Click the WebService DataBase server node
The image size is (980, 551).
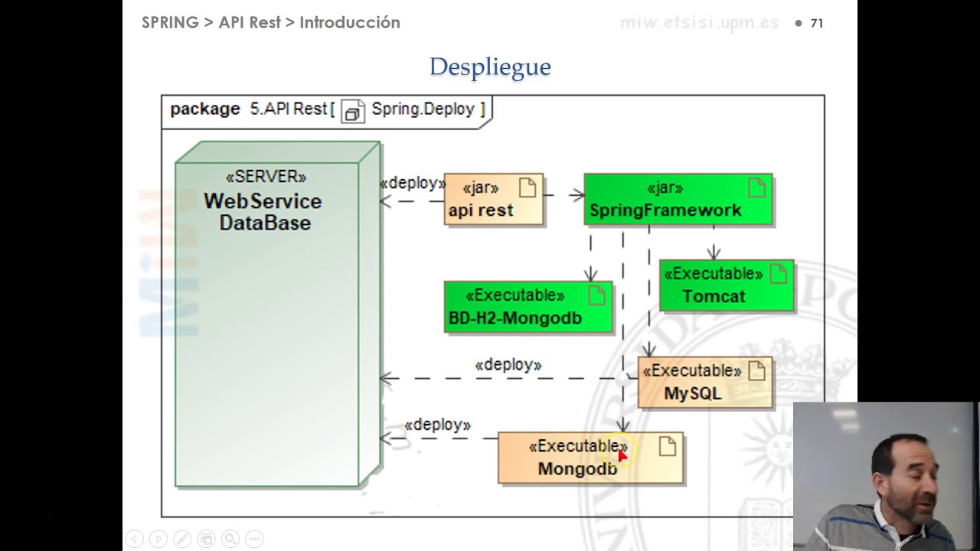click(277, 314)
